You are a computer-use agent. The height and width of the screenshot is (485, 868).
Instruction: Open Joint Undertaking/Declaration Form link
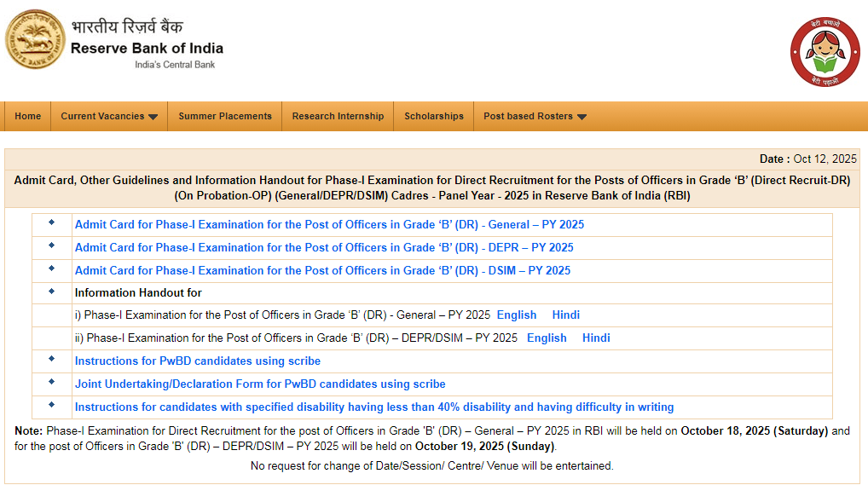(x=260, y=384)
